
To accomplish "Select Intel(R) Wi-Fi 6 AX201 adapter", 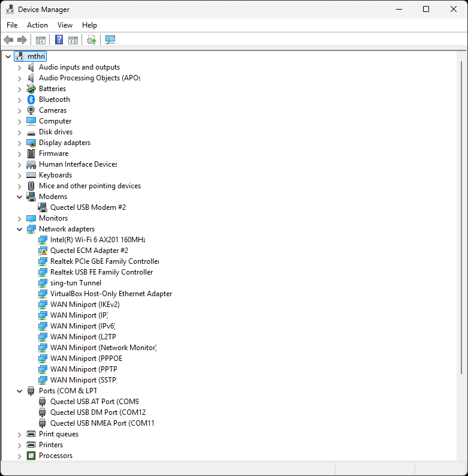I will pos(98,240).
